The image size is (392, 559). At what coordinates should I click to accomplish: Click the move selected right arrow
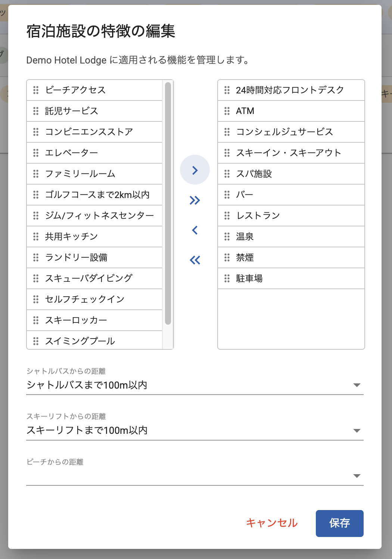click(x=195, y=170)
